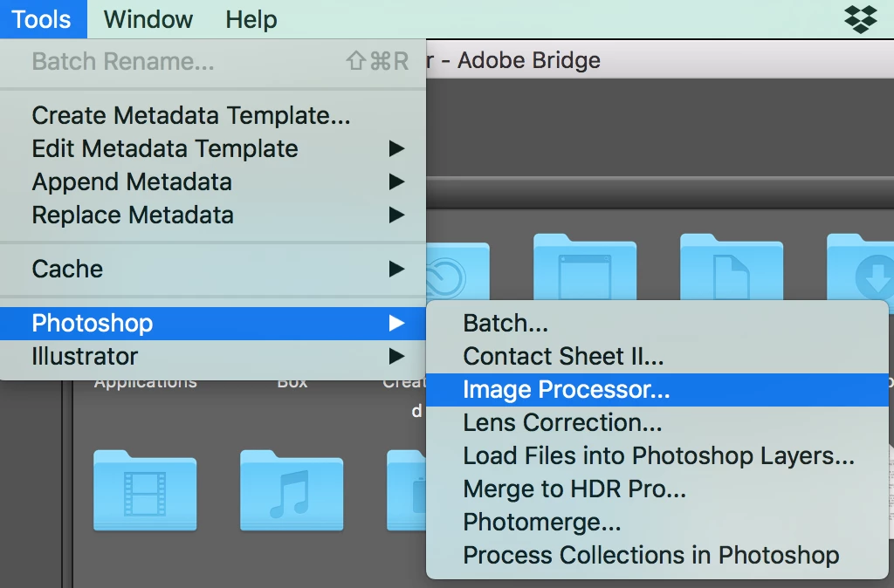This screenshot has width=894, height=588.
Task: Select the Photoshop menu entry
Action: [x=213, y=323]
